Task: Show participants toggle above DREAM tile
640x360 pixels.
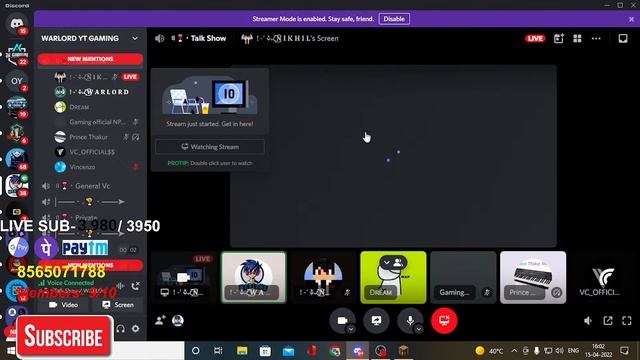Action: 393,262
